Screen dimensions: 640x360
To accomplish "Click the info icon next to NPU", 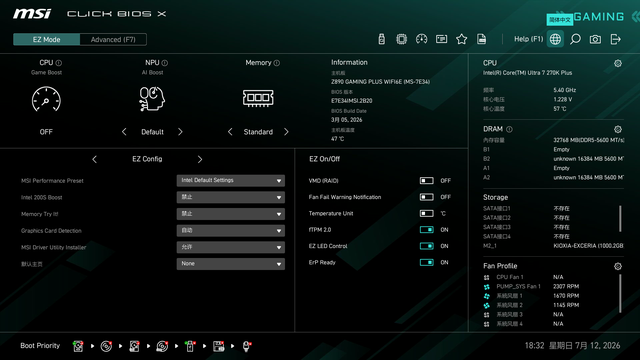I will pos(164,63).
